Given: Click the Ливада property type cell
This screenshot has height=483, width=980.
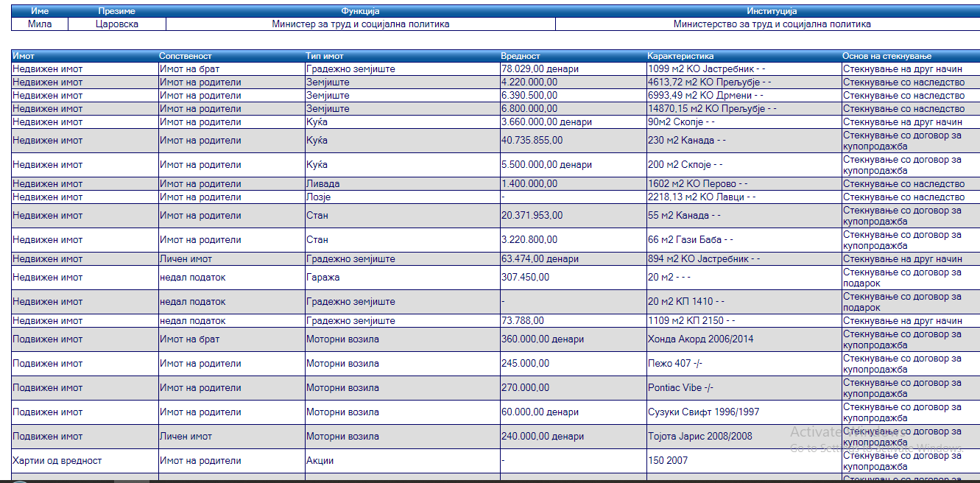Looking at the screenshot, I should pos(323,184).
